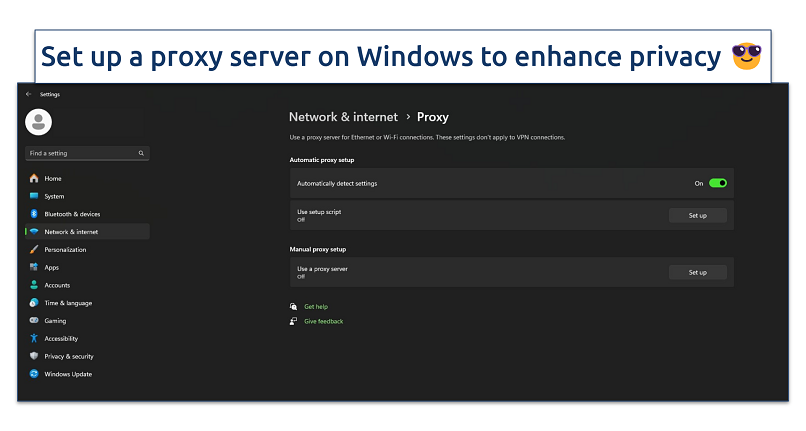Click the Personalization brush icon

pos(34,249)
